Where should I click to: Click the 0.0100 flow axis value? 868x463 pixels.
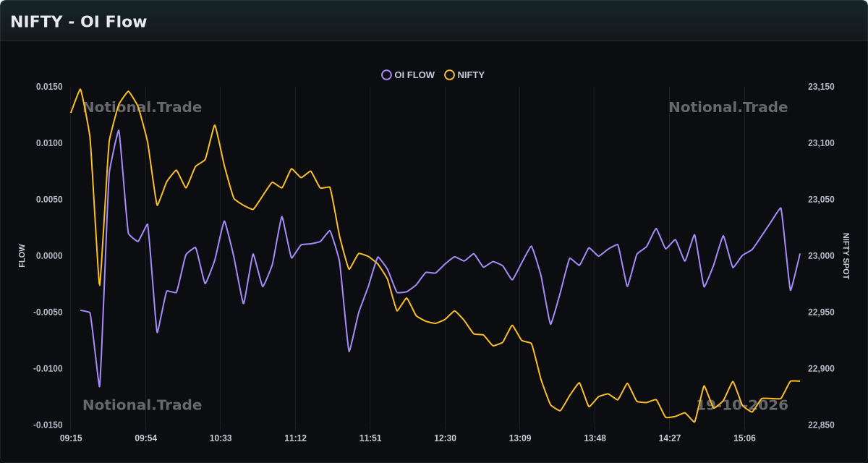point(49,143)
